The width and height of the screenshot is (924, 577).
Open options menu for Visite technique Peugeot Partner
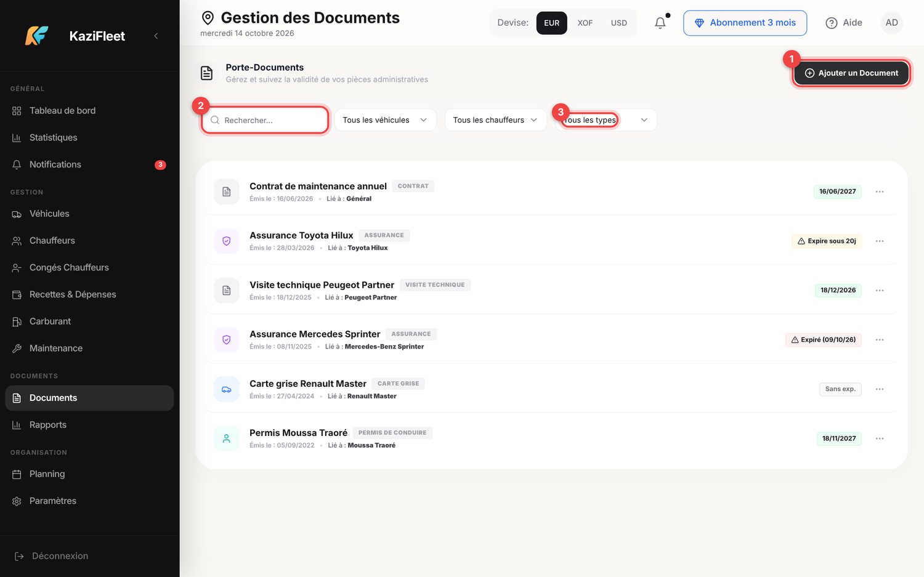coord(880,290)
